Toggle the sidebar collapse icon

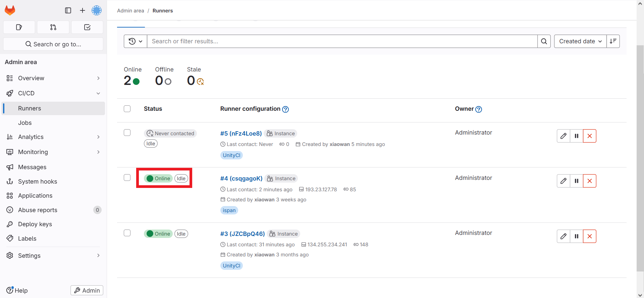tap(68, 10)
